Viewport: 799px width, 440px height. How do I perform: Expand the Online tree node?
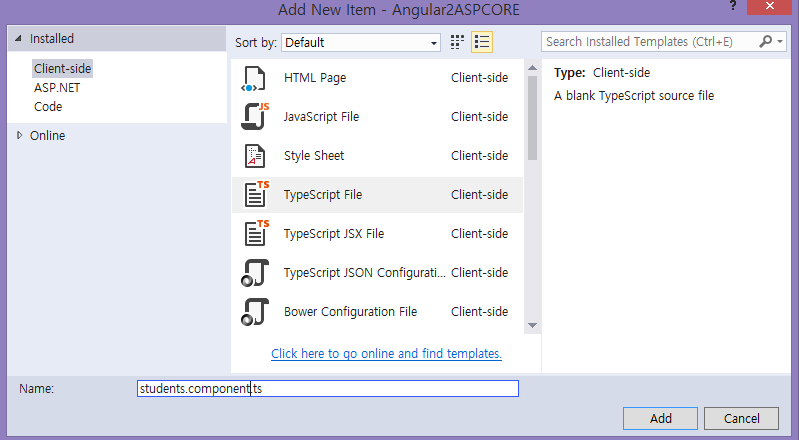[x=19, y=135]
